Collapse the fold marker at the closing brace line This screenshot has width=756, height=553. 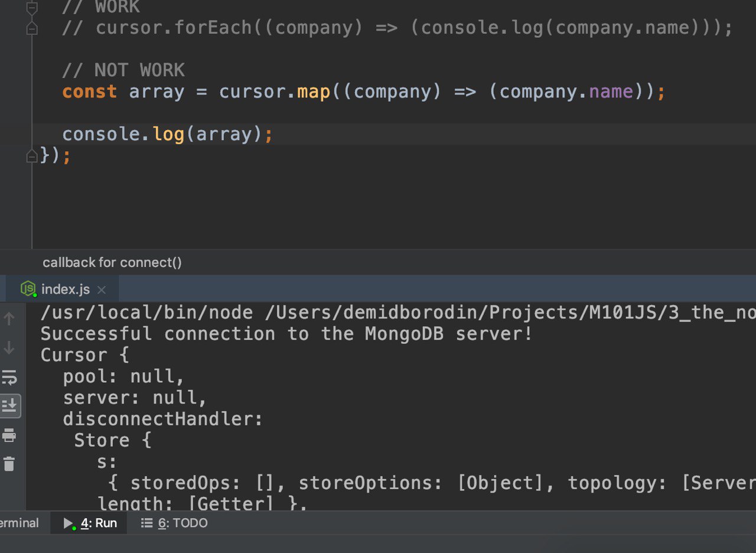(32, 156)
